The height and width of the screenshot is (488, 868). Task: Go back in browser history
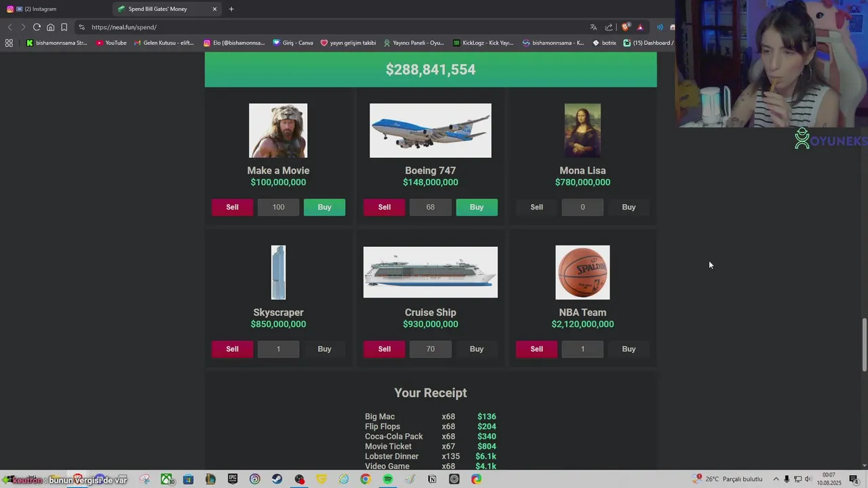pos(9,27)
